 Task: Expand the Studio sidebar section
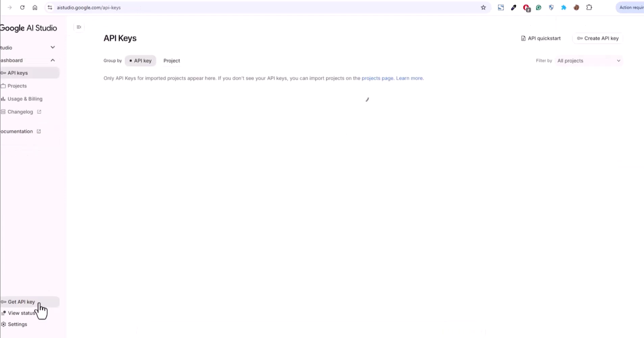click(x=53, y=48)
